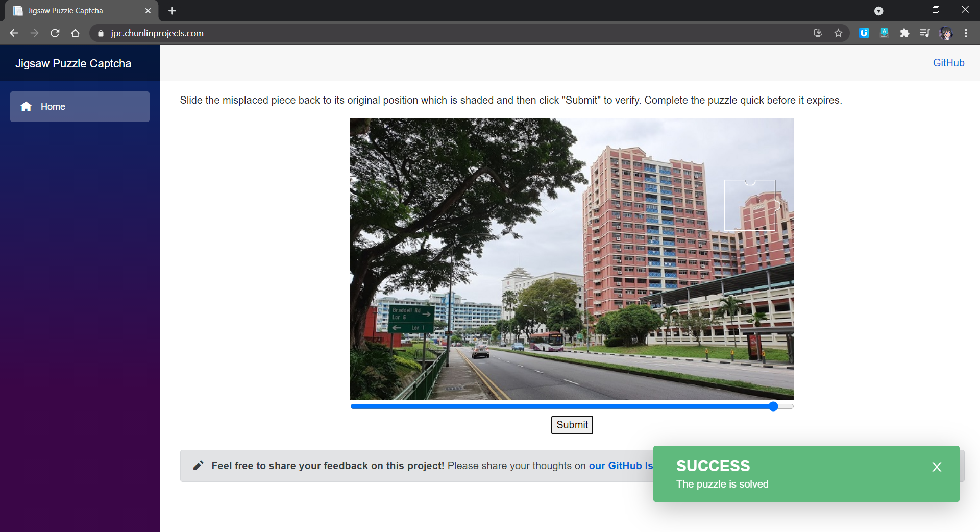
Task: Click the download icon in address bar
Action: (818, 33)
